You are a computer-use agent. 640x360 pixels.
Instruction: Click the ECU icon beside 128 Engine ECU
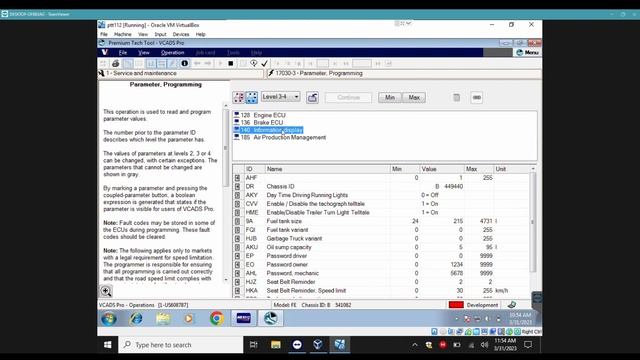click(236, 115)
